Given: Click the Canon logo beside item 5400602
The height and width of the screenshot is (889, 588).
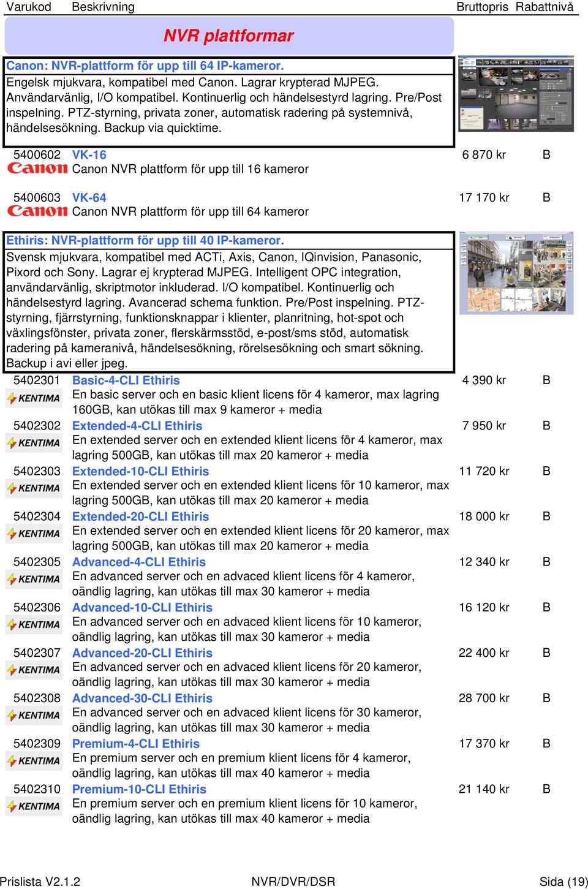Looking at the screenshot, I should click(x=37, y=168).
